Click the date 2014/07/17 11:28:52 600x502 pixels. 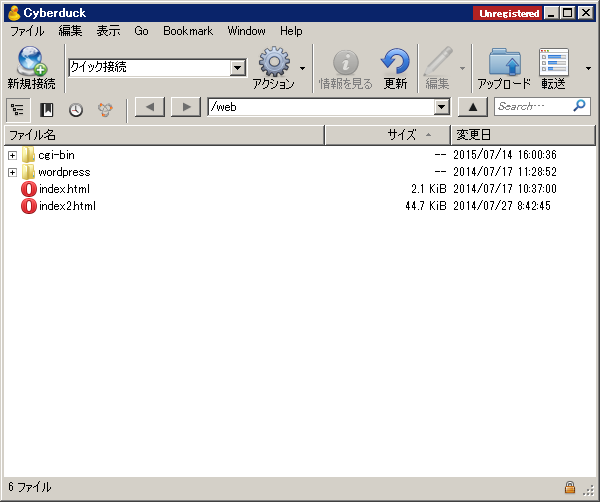tap(505, 172)
